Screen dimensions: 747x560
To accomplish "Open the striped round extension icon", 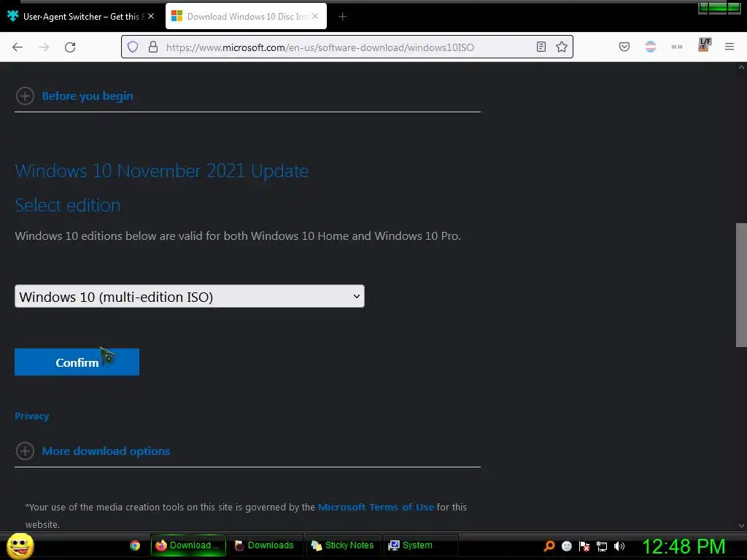I will tap(650, 47).
